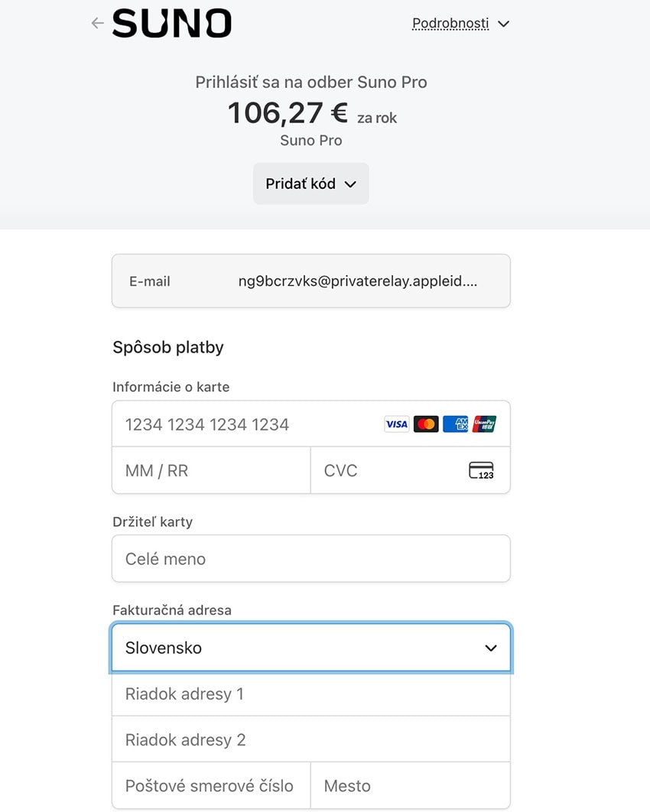650x812 pixels.
Task: Click the Mastercard icon
Action: pos(426,424)
